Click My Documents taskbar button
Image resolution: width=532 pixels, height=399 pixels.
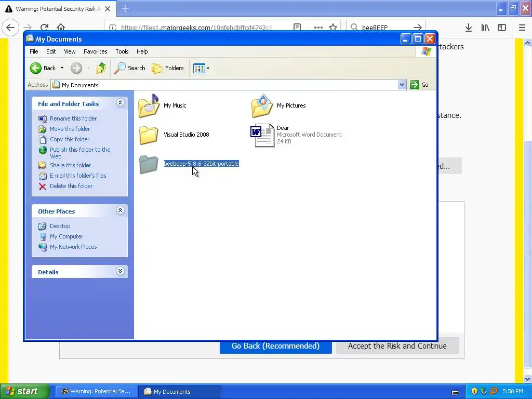click(180, 392)
